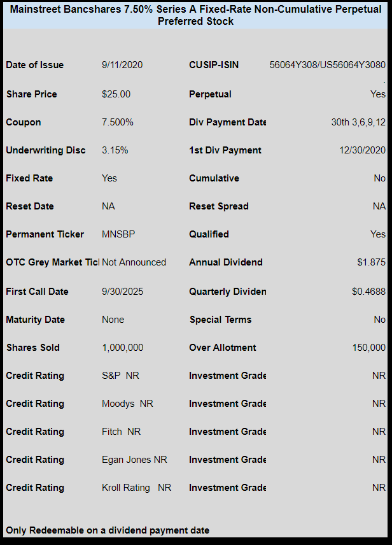Click the Only Redeemable on dividend payment date note

108,530
